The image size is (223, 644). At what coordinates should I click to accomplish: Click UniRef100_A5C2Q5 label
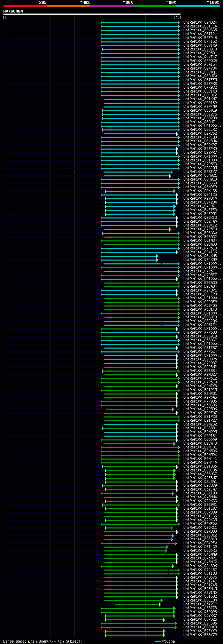pos(200,168)
